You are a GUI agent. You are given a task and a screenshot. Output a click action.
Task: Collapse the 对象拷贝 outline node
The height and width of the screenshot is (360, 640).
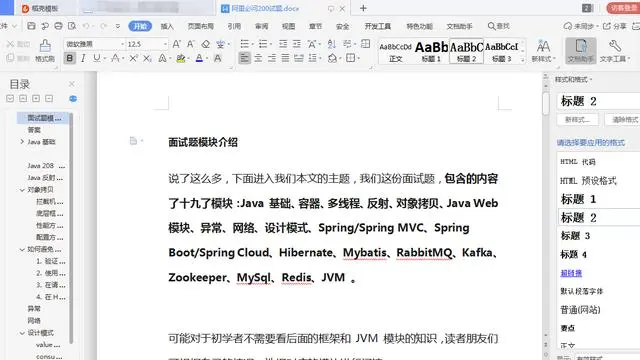22,190
